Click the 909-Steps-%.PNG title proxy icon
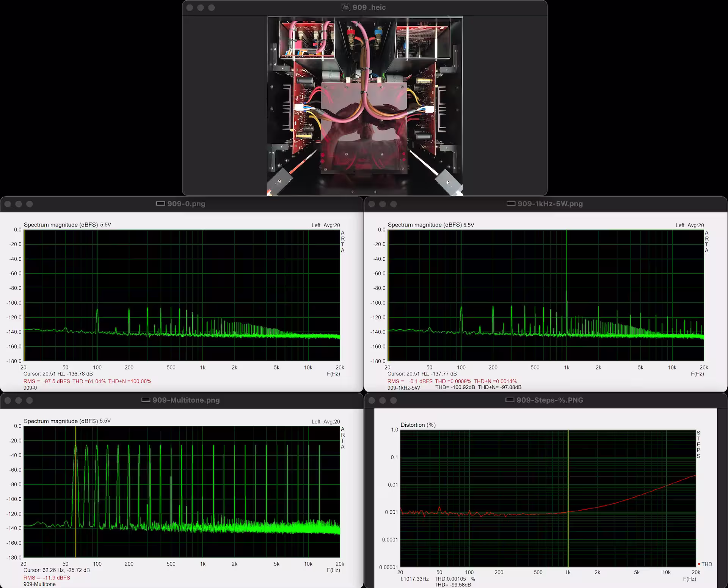The width and height of the screenshot is (728, 588). point(510,400)
